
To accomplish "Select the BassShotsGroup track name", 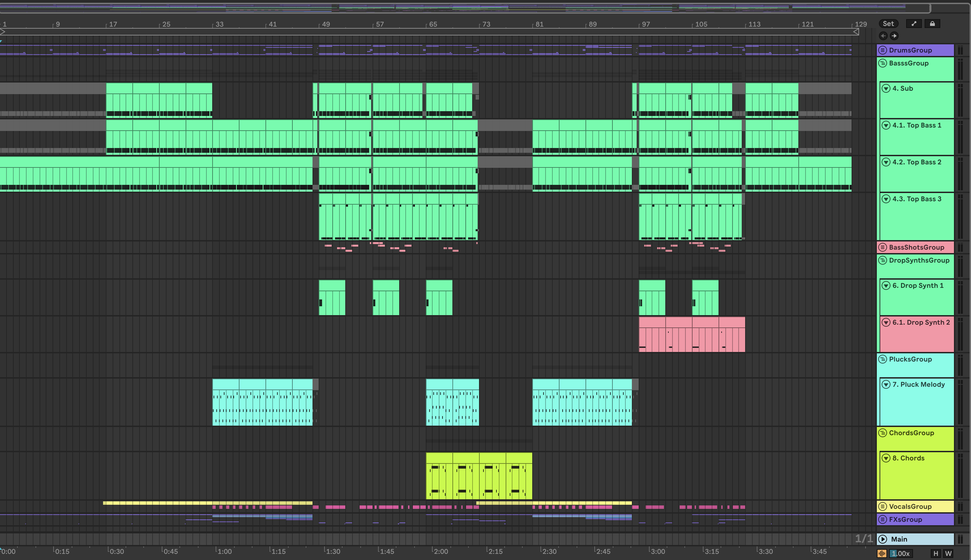I will 916,247.
